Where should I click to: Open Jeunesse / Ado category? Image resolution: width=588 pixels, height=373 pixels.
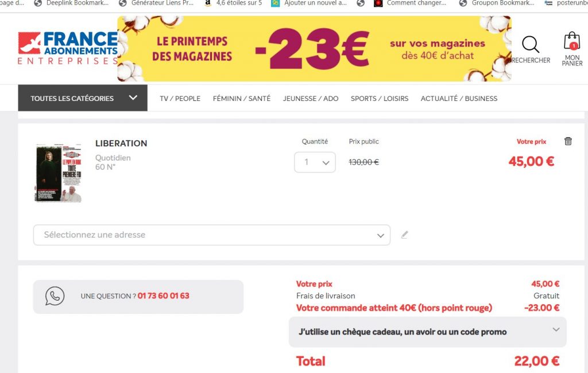[311, 98]
